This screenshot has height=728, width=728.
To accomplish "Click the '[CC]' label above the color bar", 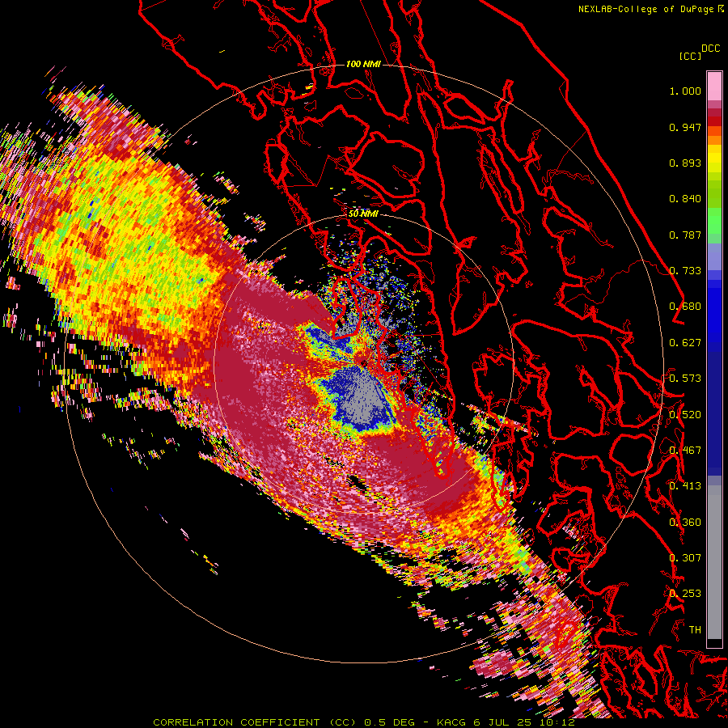I will (x=690, y=56).
